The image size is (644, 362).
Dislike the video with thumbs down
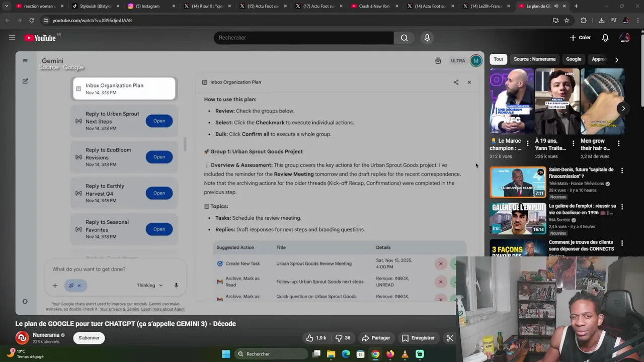point(343,338)
